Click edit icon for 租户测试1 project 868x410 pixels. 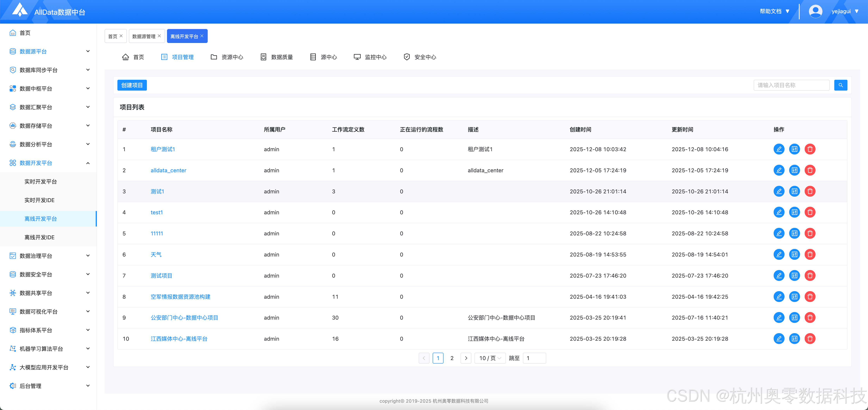pyautogui.click(x=779, y=149)
